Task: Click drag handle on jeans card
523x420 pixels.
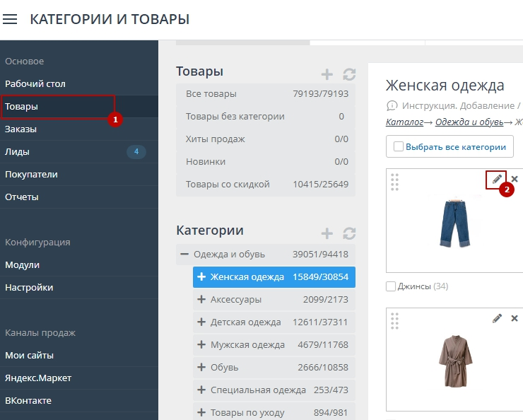Action: [395, 182]
